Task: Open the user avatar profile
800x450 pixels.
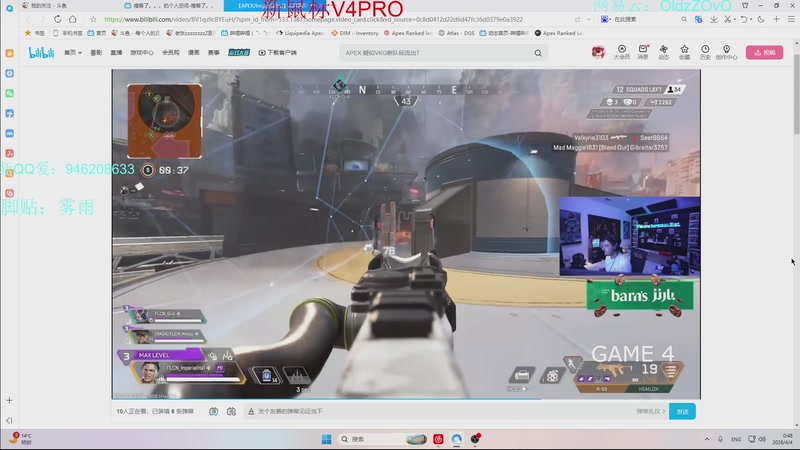Action: (598, 52)
